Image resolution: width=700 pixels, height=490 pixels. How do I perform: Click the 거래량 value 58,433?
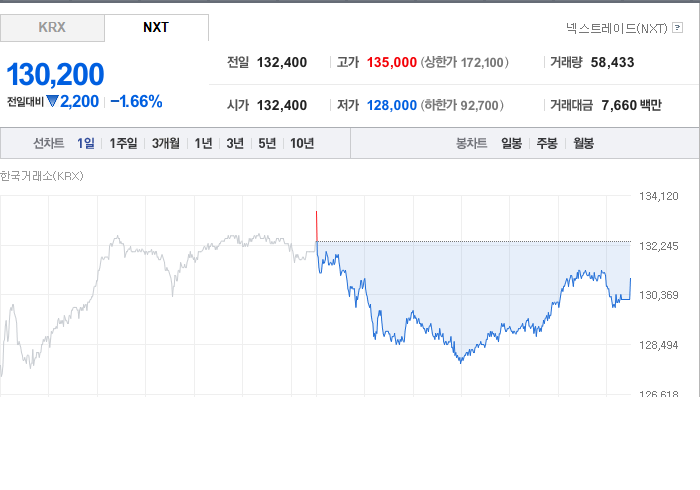(x=612, y=62)
